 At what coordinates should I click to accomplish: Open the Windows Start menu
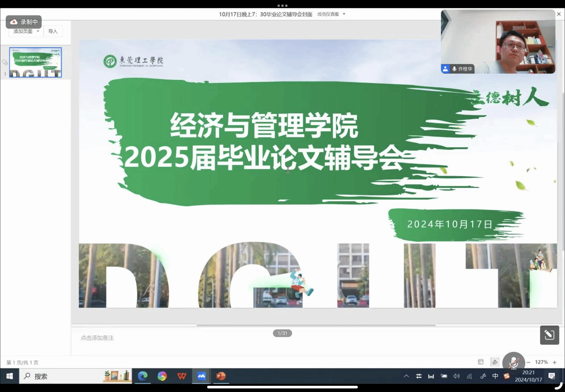click(9, 376)
